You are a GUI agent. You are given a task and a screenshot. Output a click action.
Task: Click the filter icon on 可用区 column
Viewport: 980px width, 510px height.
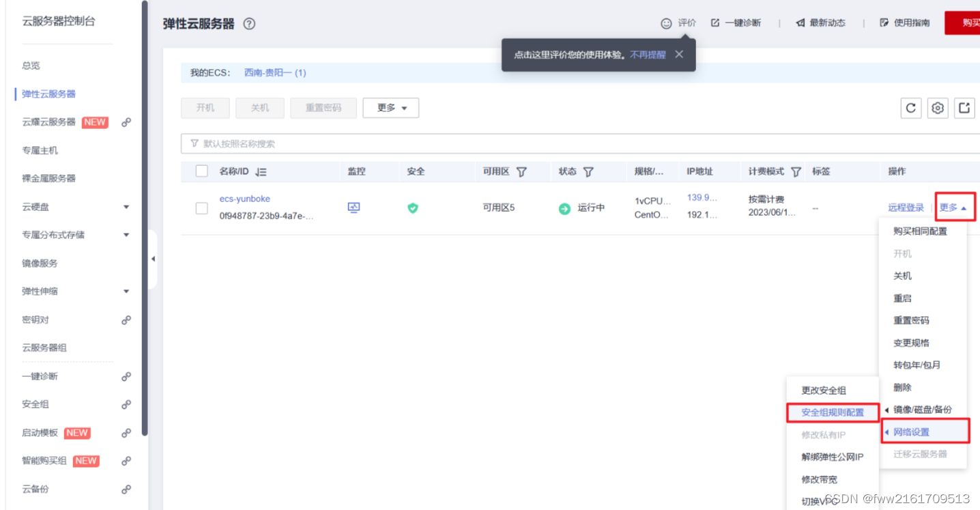521,172
